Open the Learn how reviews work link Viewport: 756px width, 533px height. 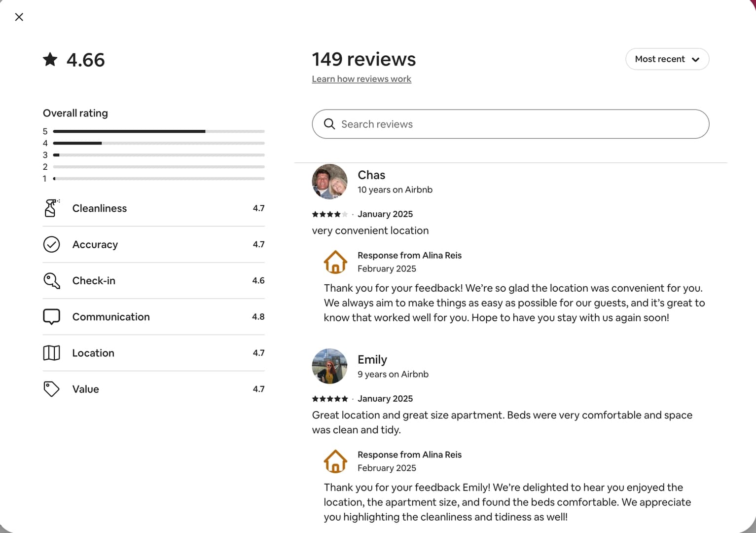tap(361, 79)
